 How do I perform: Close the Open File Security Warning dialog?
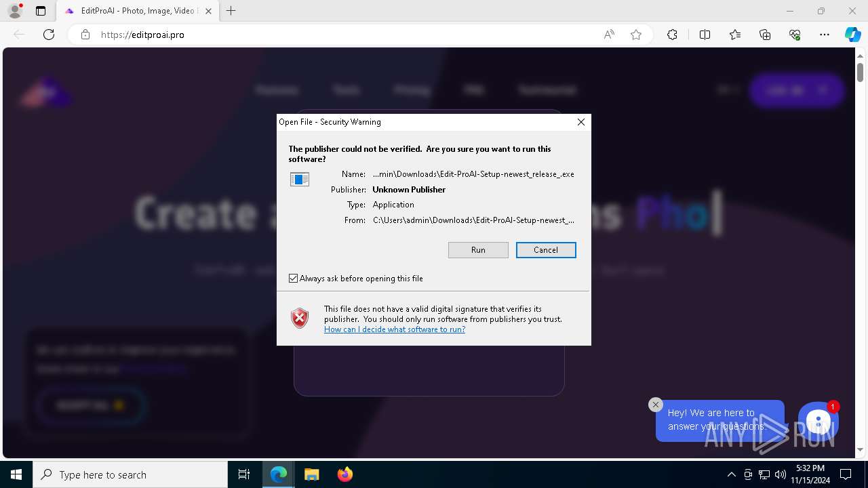coord(580,122)
